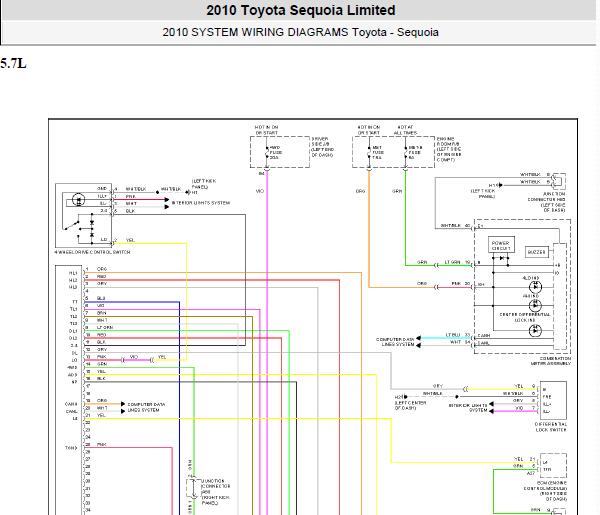Screen dimensions: 600x515
Task: Click 'JUNCTION CONNECTOR' label at right kick panel
Action: point(216,492)
